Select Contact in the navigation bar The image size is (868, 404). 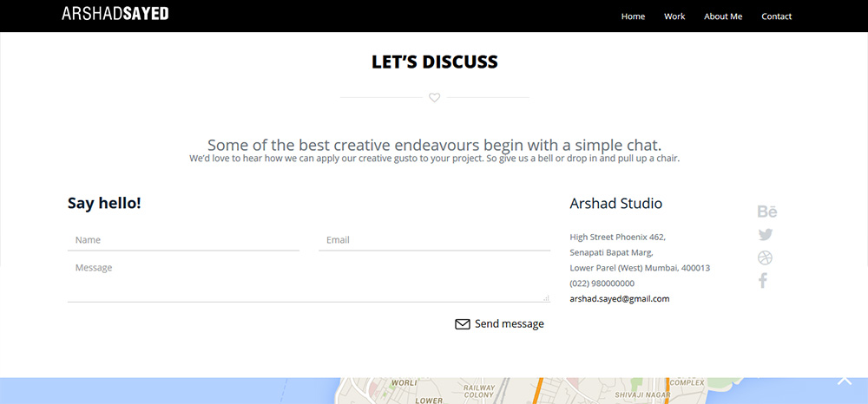pos(776,16)
